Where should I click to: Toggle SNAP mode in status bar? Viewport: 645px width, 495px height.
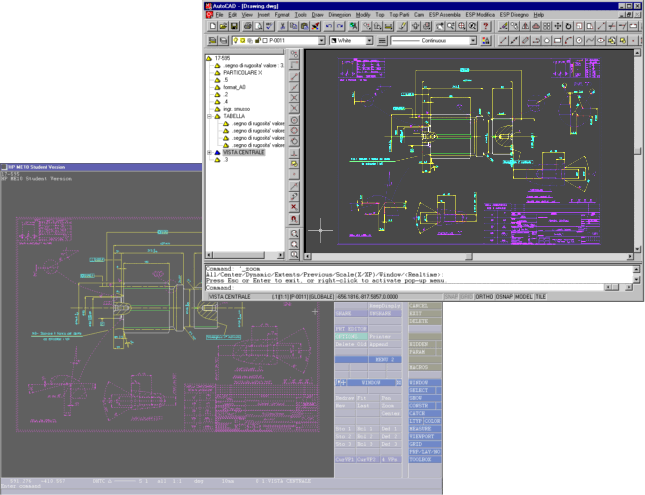450,296
